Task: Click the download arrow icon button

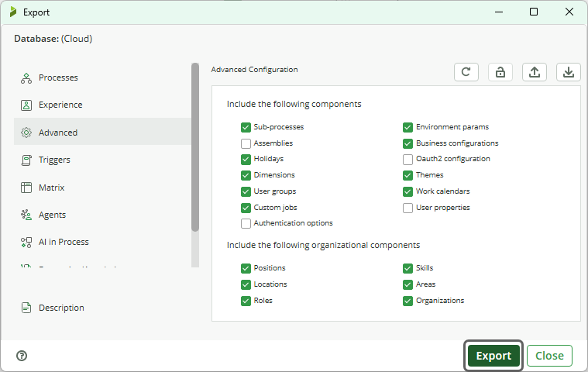Action: 569,72
